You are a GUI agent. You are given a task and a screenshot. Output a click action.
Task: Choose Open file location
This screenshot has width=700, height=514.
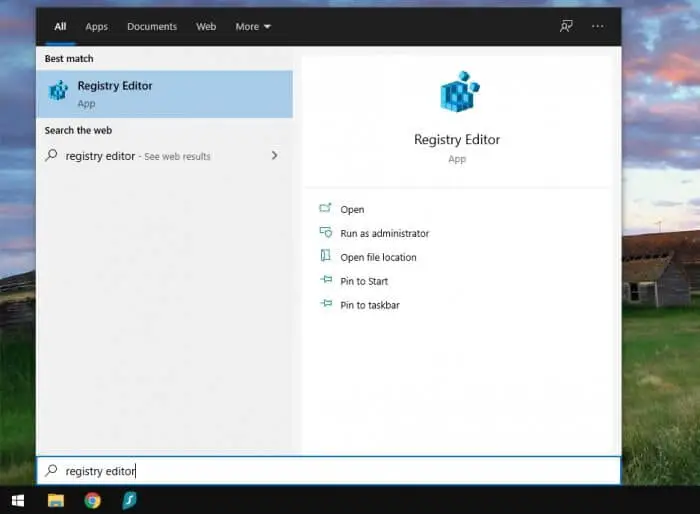coord(378,257)
